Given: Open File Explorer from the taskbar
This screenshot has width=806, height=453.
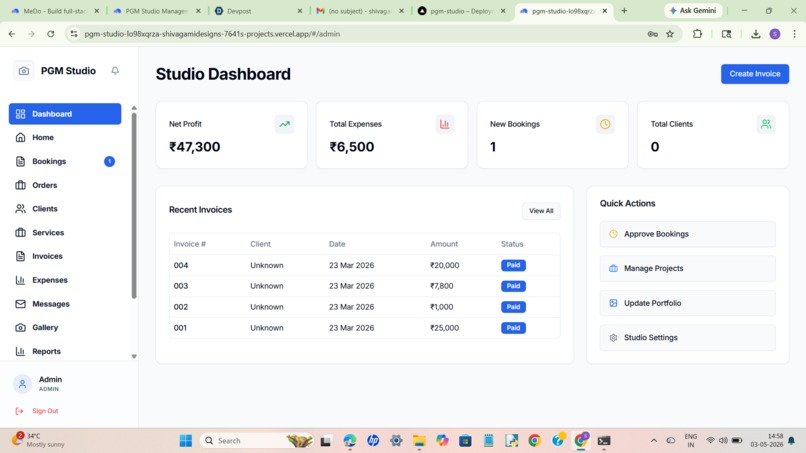Looking at the screenshot, I should pyautogui.click(x=419, y=441).
